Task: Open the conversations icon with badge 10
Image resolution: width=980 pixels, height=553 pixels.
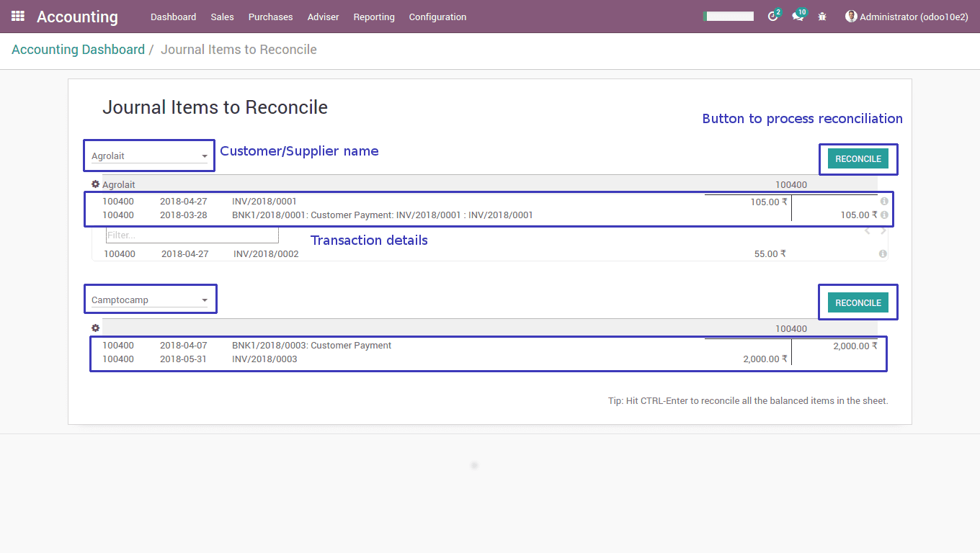Action: (x=798, y=17)
